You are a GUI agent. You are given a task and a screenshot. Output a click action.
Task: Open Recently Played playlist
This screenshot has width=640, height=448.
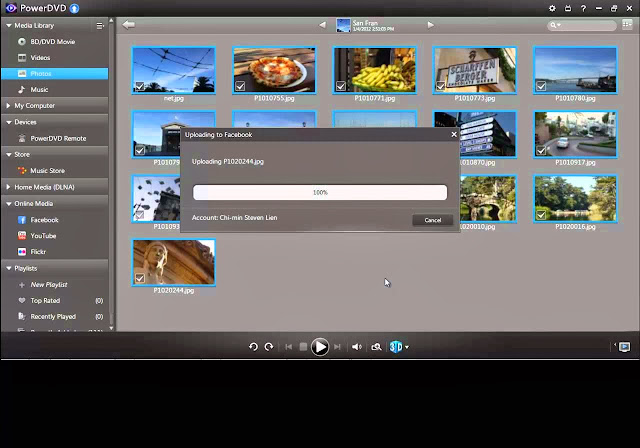55,316
